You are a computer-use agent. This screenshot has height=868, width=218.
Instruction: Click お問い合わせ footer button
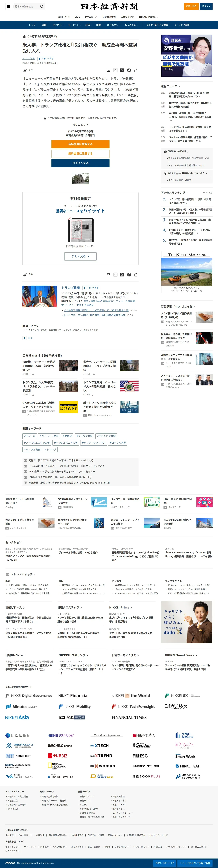(x=164, y=863)
